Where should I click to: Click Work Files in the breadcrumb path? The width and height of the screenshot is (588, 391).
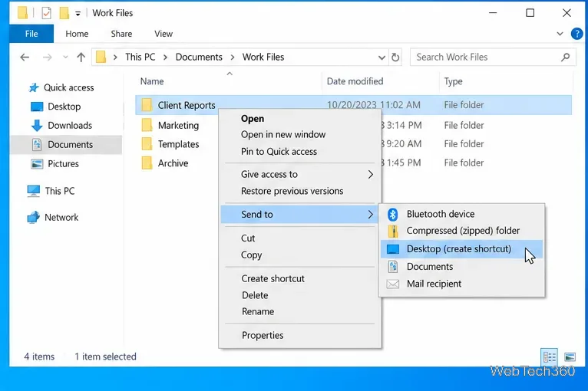click(263, 58)
